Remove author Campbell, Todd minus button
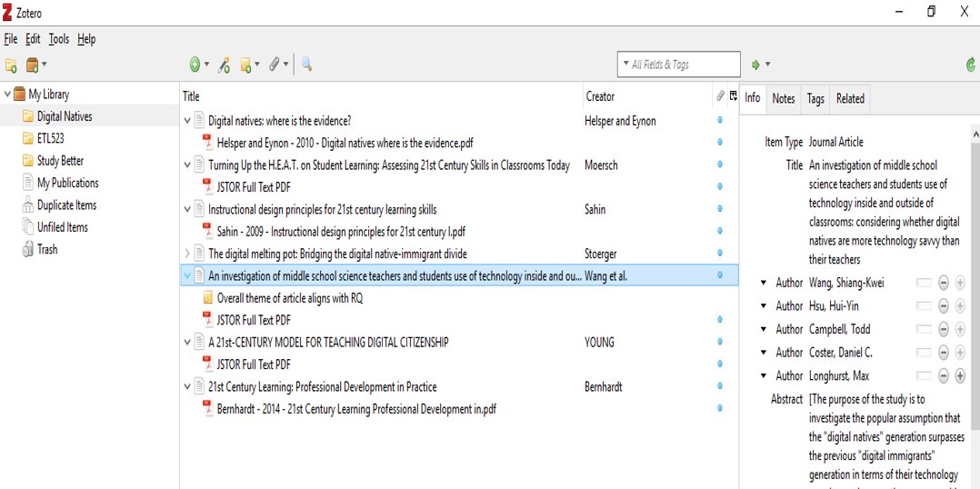 pos(943,329)
